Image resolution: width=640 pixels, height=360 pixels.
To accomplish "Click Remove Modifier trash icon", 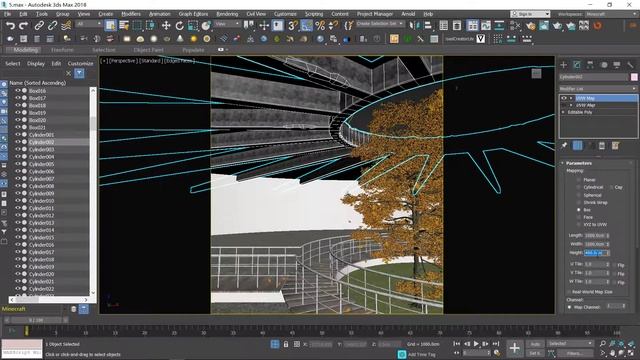I will tap(602, 145).
